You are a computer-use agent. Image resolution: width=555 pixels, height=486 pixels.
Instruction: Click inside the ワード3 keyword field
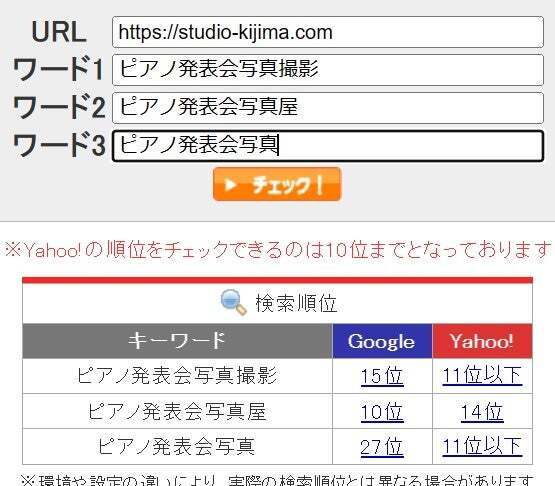[328, 146]
